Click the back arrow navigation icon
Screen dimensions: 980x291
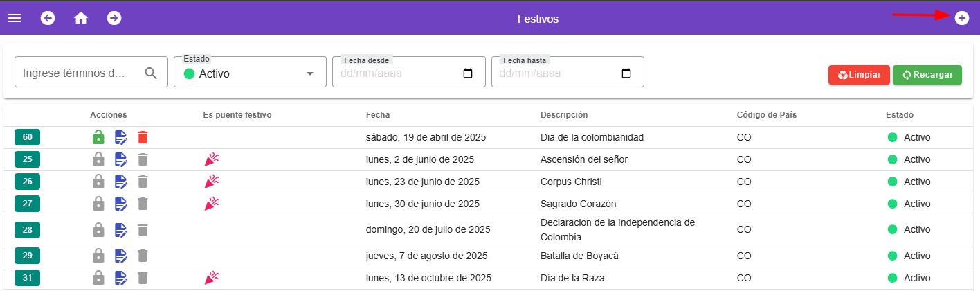pos(48,18)
